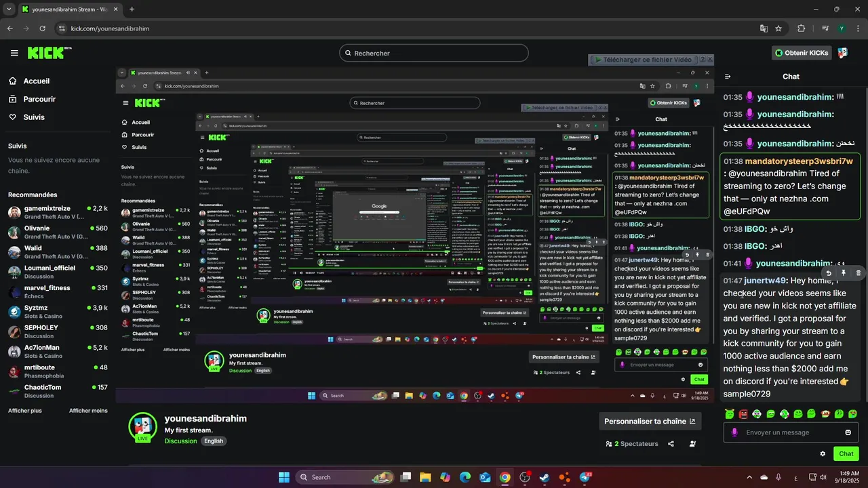Toggle the Kick sidebar hamburger menu
This screenshot has height=488, width=868.
coord(14,53)
